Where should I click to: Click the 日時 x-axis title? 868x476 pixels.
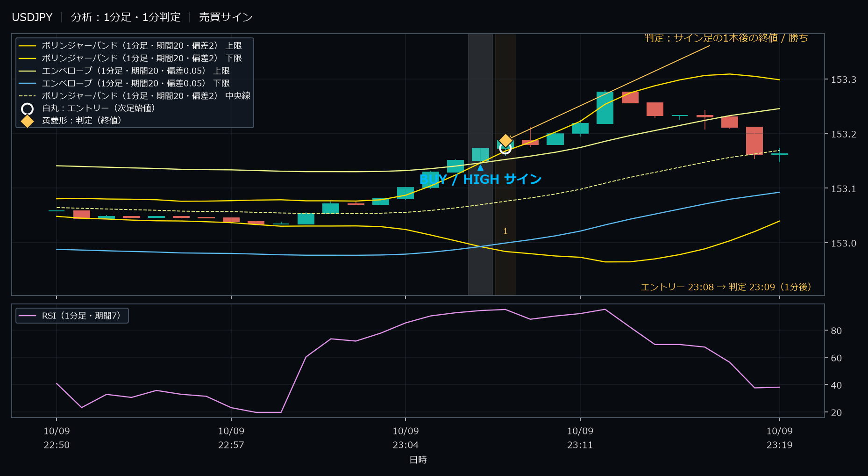pyautogui.click(x=418, y=460)
